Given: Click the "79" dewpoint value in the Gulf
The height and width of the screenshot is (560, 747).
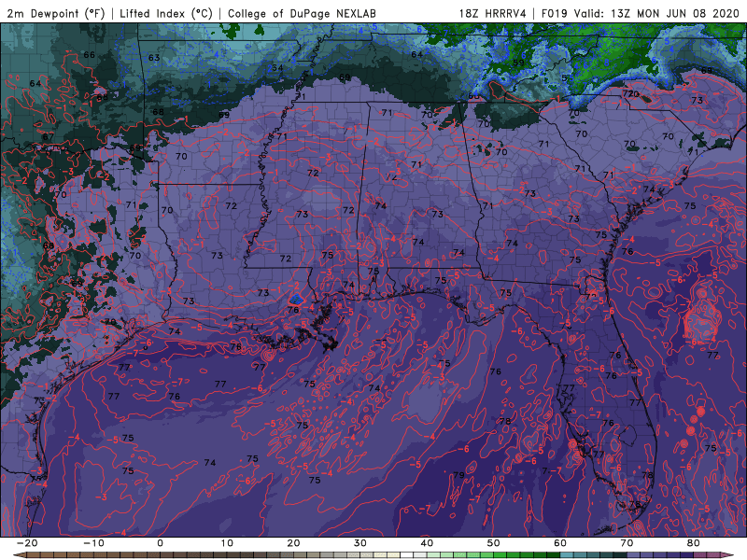Looking at the screenshot, I should coord(458,475).
